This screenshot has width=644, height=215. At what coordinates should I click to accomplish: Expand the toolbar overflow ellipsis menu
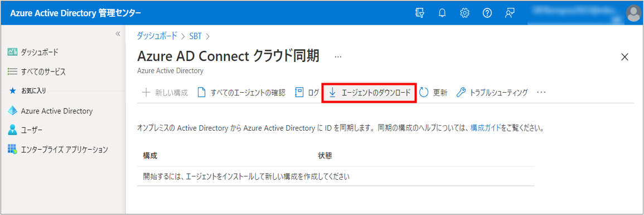click(541, 93)
